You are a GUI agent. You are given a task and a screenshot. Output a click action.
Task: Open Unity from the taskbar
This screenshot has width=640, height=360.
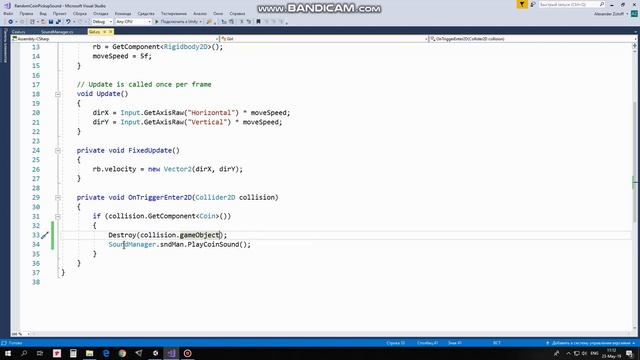155,353
